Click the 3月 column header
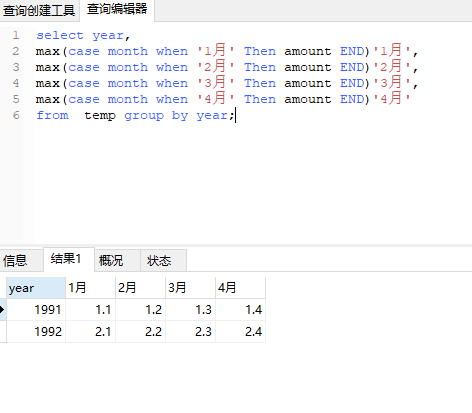 coord(191,288)
